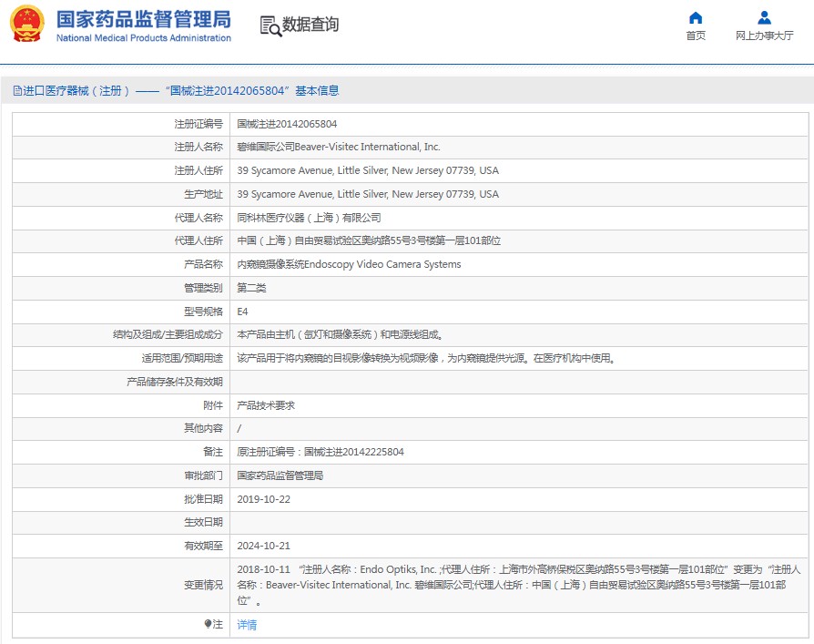Select the 代理人住所 address value
Image resolution: width=814 pixels, height=644 pixels.
369,241
